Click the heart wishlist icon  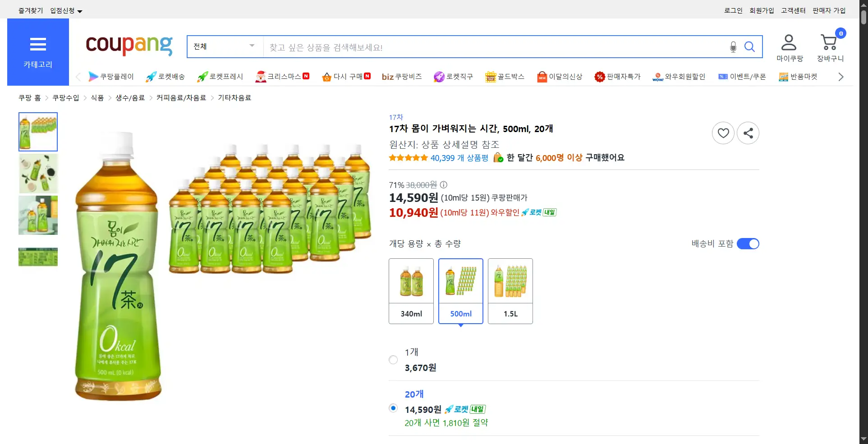(723, 133)
